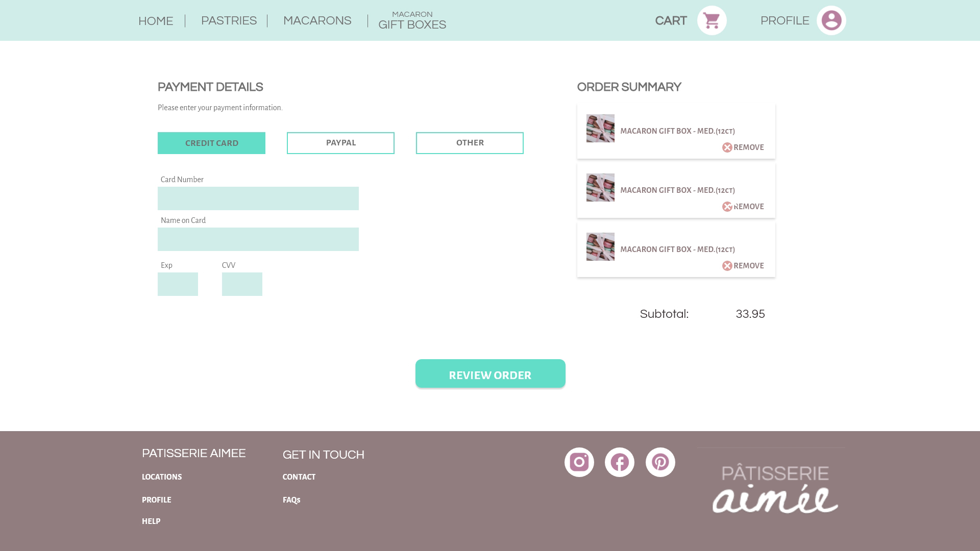Click the CVV input box
Image resolution: width=980 pixels, height=551 pixels.
click(242, 284)
